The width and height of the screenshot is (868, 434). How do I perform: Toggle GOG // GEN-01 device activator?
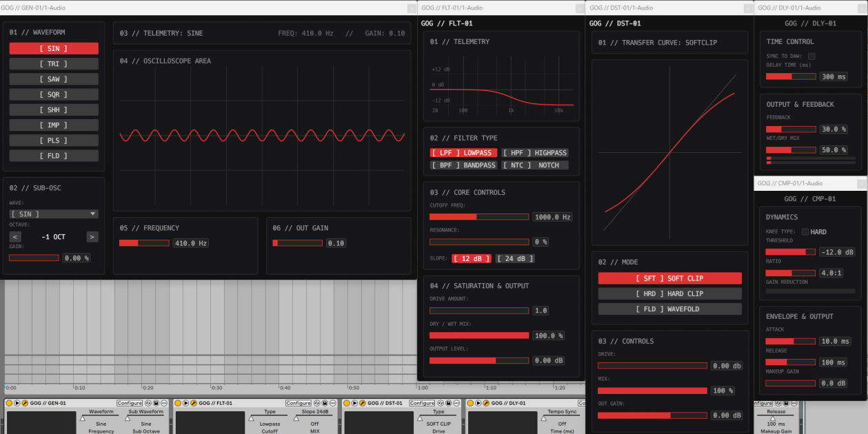[x=9, y=403]
